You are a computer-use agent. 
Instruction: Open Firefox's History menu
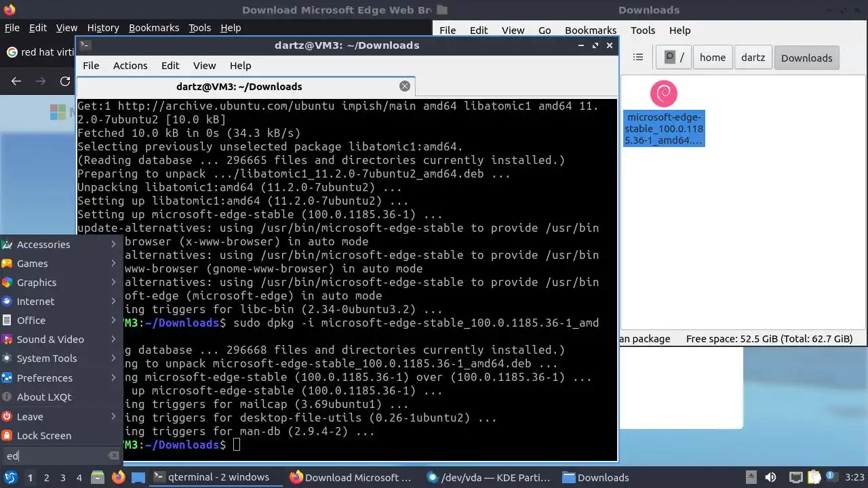103,28
